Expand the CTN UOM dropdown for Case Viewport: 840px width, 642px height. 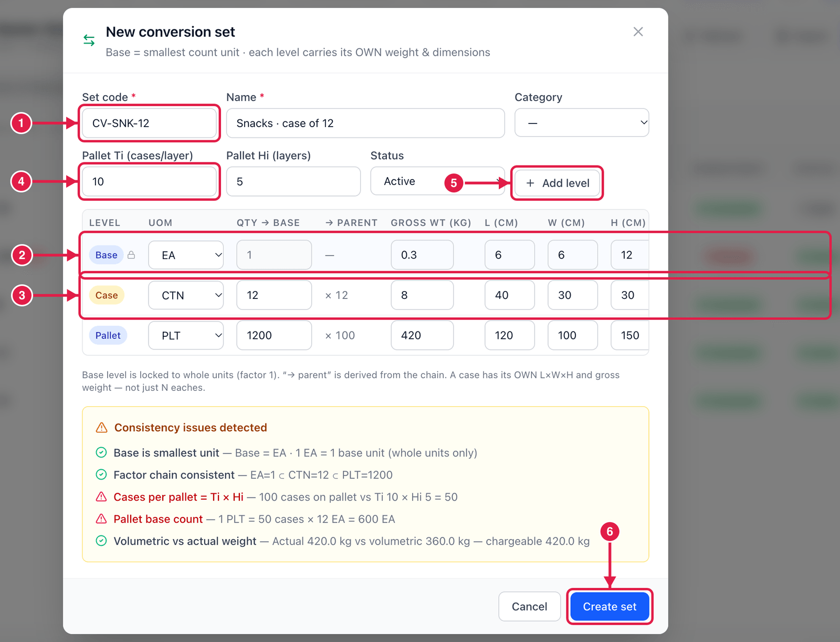[186, 295]
